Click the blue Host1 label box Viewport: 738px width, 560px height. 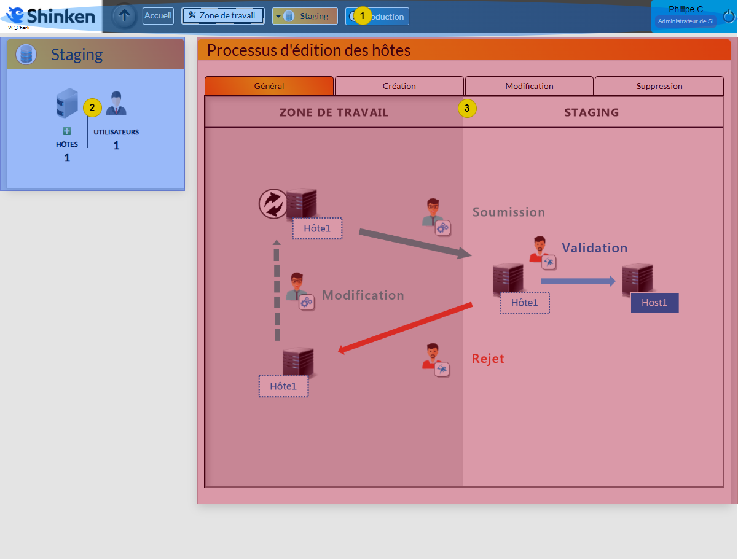pyautogui.click(x=654, y=303)
